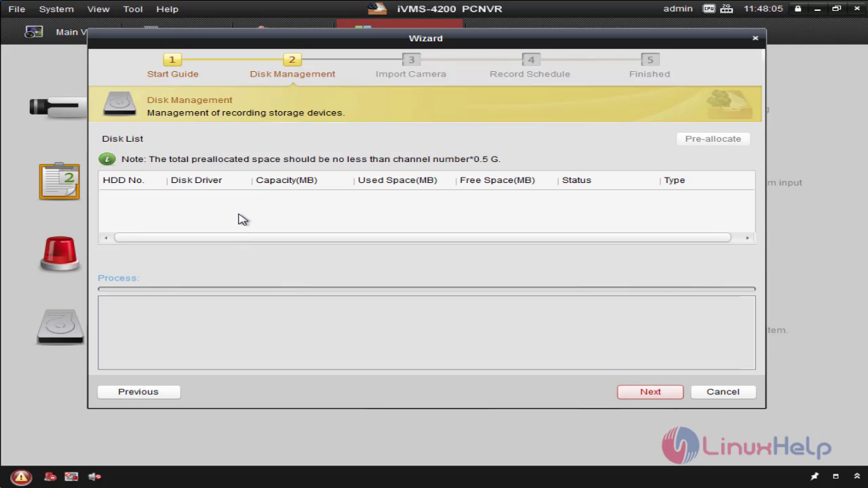Jump to wizard step 3 Import Camera
This screenshot has height=488, width=868.
coord(411,66)
